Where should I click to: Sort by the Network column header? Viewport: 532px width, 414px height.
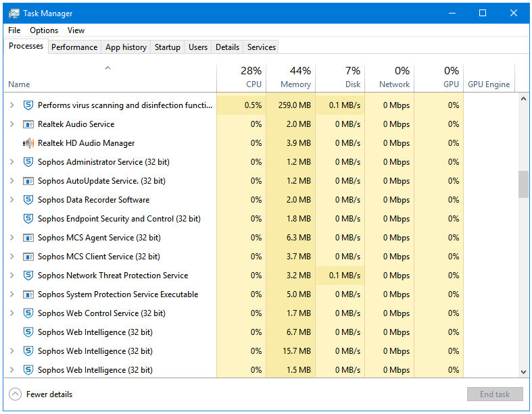(389, 78)
